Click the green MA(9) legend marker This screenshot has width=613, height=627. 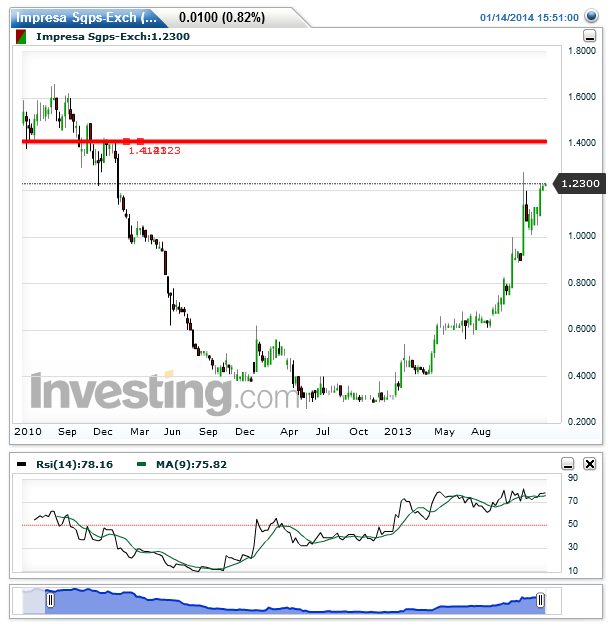tap(142, 464)
